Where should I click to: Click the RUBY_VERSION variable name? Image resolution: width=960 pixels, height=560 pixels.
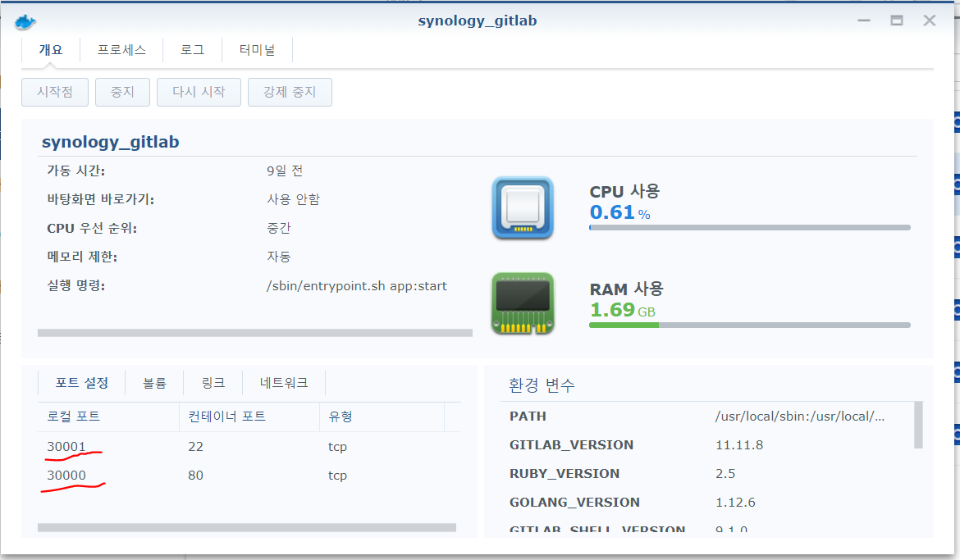[x=565, y=474]
